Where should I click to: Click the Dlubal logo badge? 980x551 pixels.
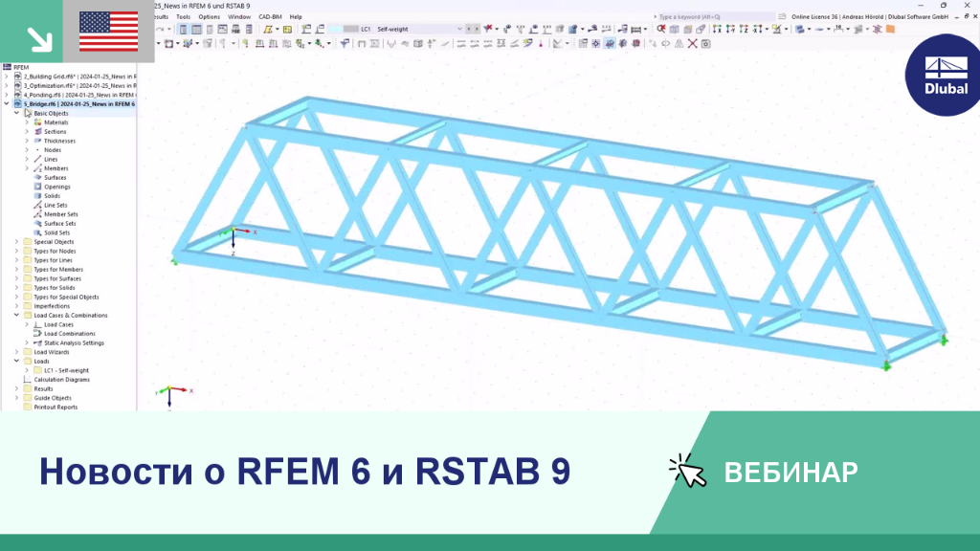(943, 75)
